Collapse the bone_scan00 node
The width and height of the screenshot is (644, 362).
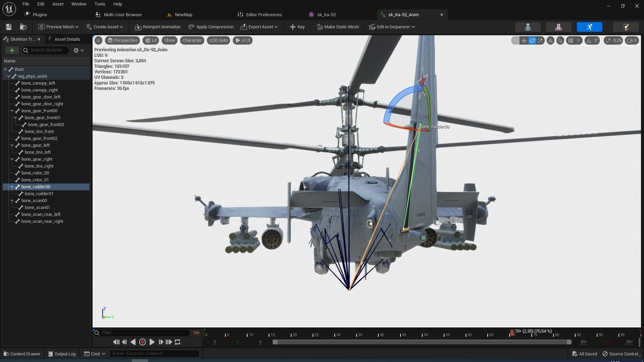coord(12,201)
